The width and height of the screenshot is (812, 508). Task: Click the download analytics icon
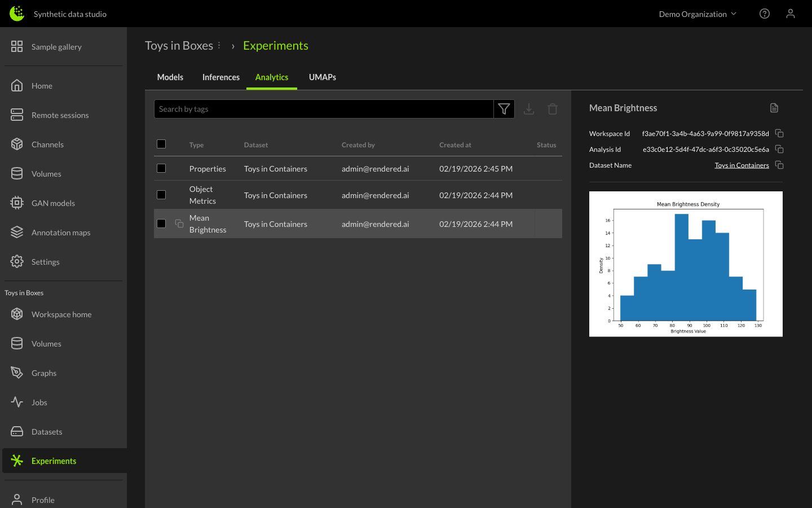coord(529,109)
